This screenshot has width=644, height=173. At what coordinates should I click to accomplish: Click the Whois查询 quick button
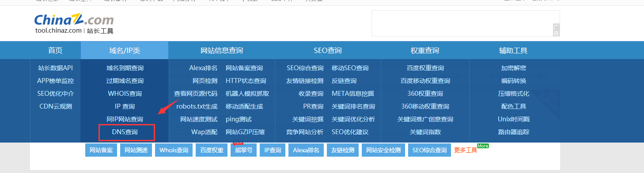[x=174, y=150]
